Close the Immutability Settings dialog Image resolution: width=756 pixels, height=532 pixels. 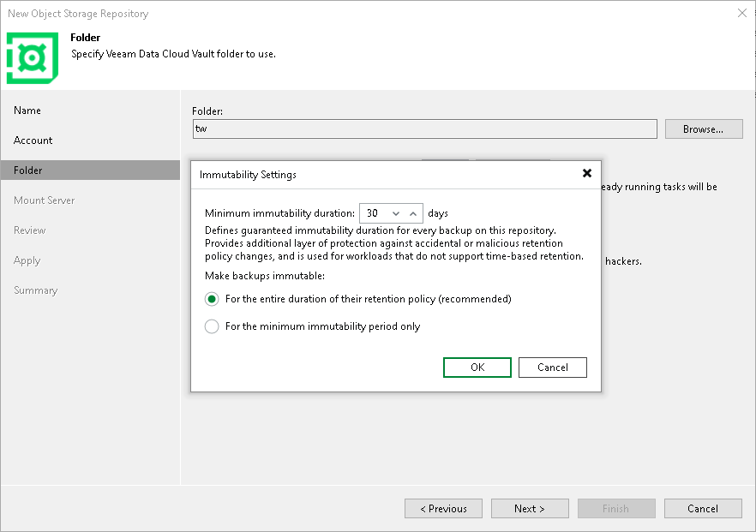[586, 173]
